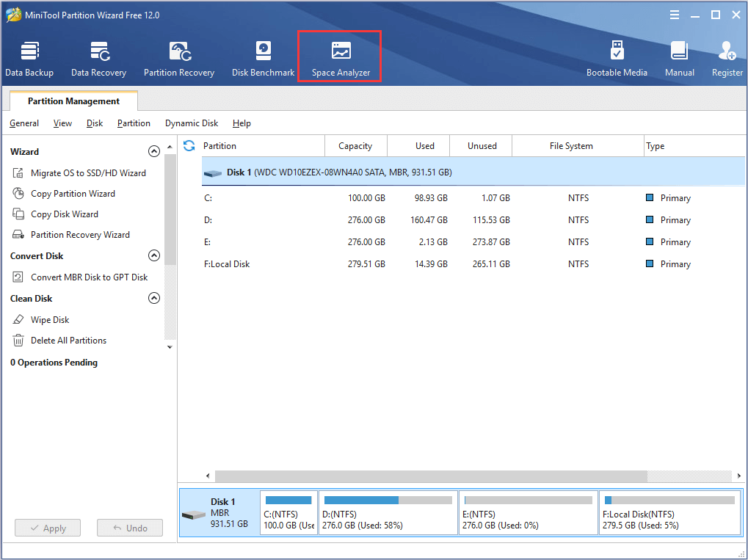Open the Dynamic Disk menu
Image resolution: width=748 pixels, height=560 pixels.
(192, 123)
